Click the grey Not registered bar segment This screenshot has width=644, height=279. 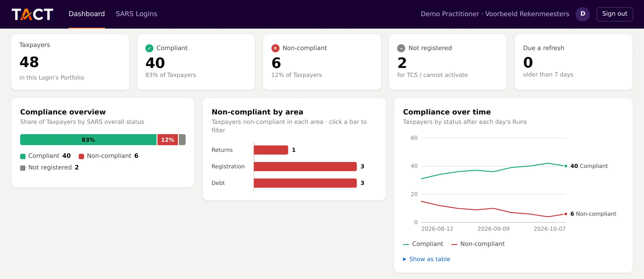(182, 140)
